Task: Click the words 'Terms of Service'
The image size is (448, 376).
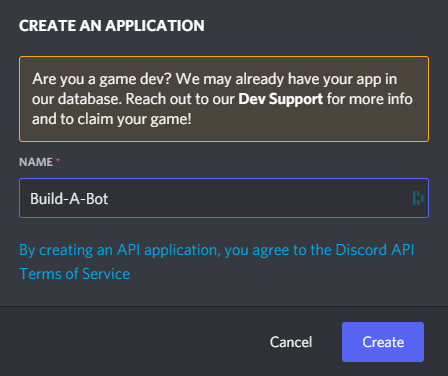Action: 75,274
